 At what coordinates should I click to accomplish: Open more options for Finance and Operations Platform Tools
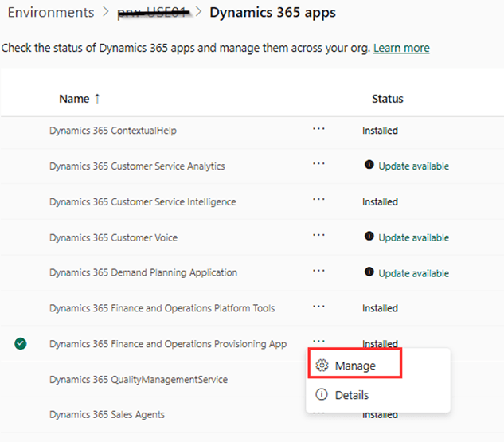click(x=318, y=307)
